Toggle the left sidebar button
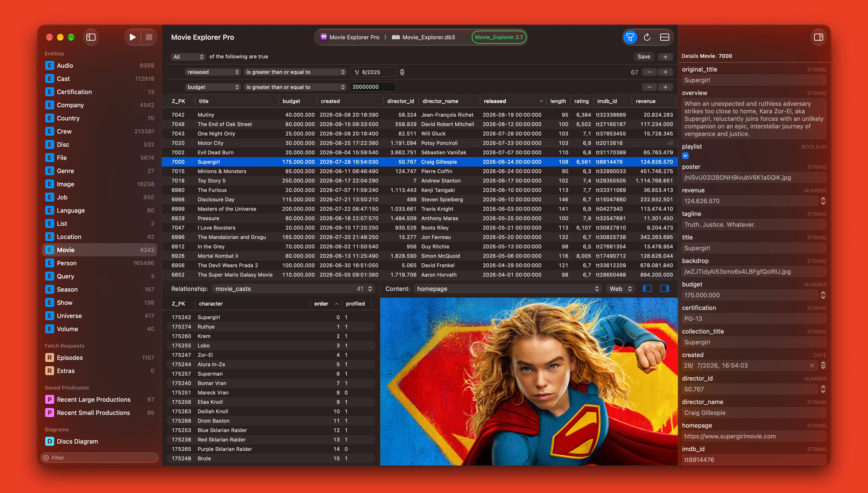Screen dimensions: 868x493 point(91,37)
